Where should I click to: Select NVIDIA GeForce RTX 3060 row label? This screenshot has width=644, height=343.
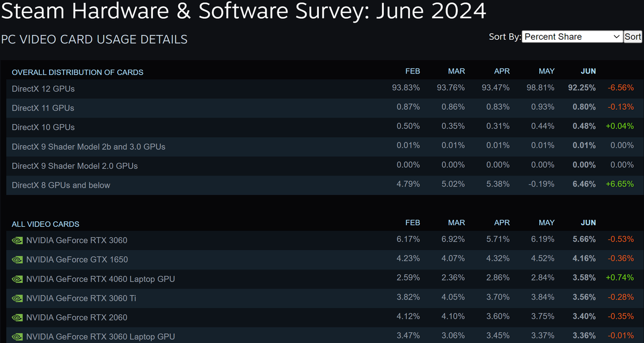pyautogui.click(x=77, y=240)
